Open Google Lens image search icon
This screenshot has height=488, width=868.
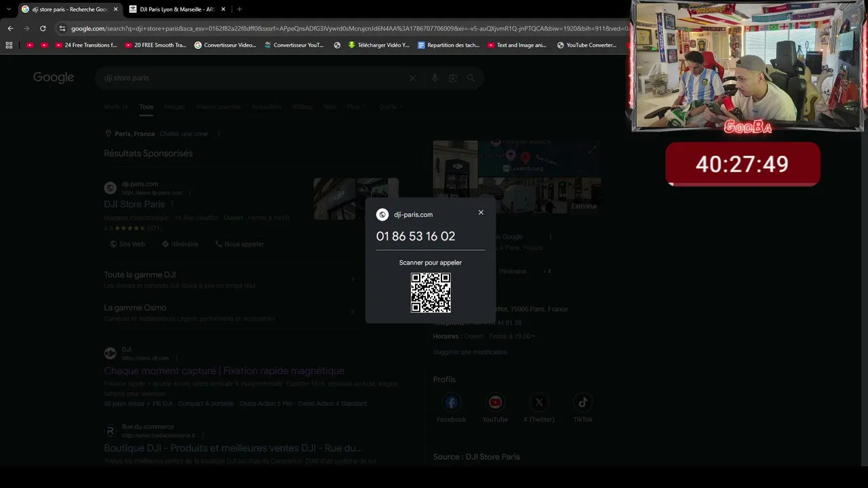[x=453, y=78]
